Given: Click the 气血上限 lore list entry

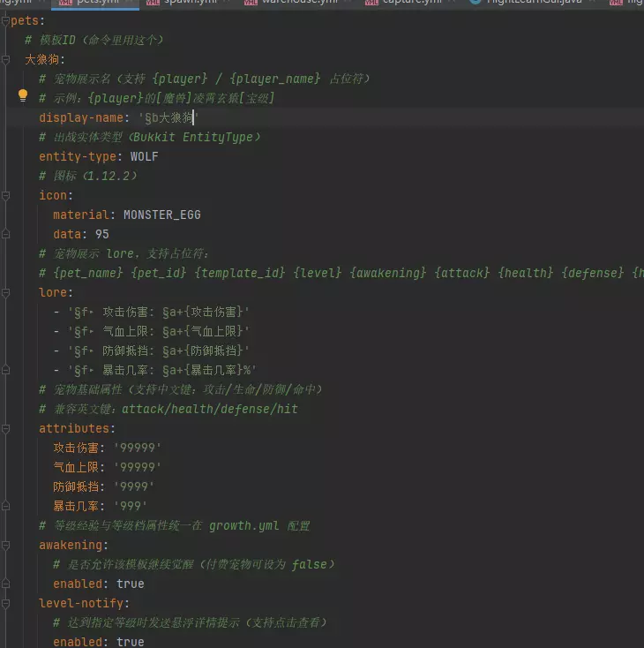Looking at the screenshot, I should (x=151, y=331).
